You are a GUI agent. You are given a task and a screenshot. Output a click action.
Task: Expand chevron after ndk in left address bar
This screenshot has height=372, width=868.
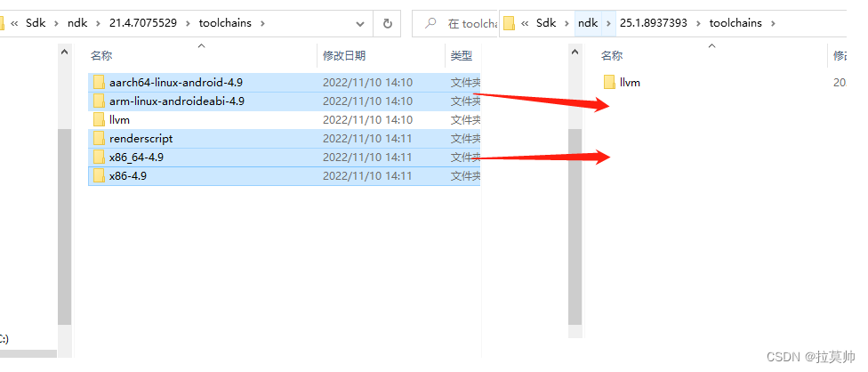click(x=98, y=23)
